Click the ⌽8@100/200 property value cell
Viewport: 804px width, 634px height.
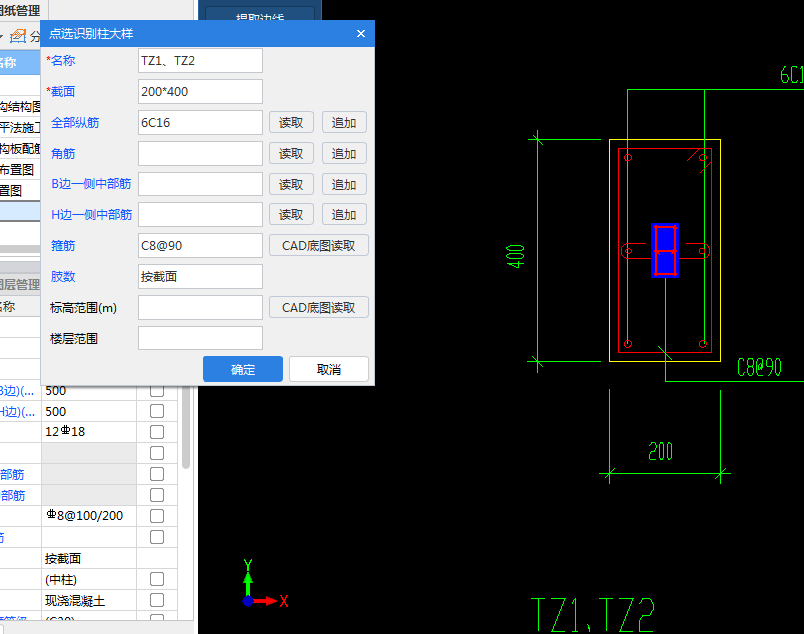(x=89, y=516)
